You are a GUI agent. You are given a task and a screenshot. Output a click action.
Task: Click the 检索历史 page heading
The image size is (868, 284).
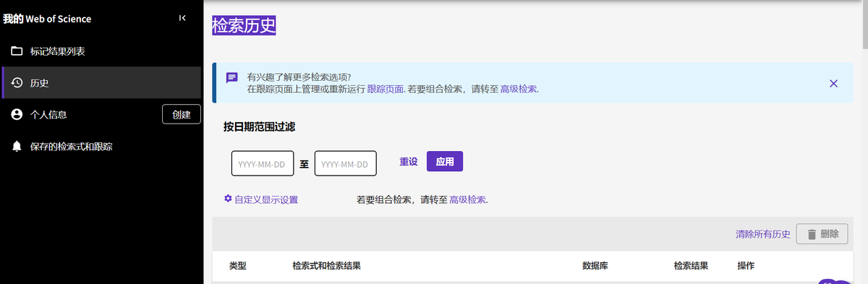click(x=244, y=25)
